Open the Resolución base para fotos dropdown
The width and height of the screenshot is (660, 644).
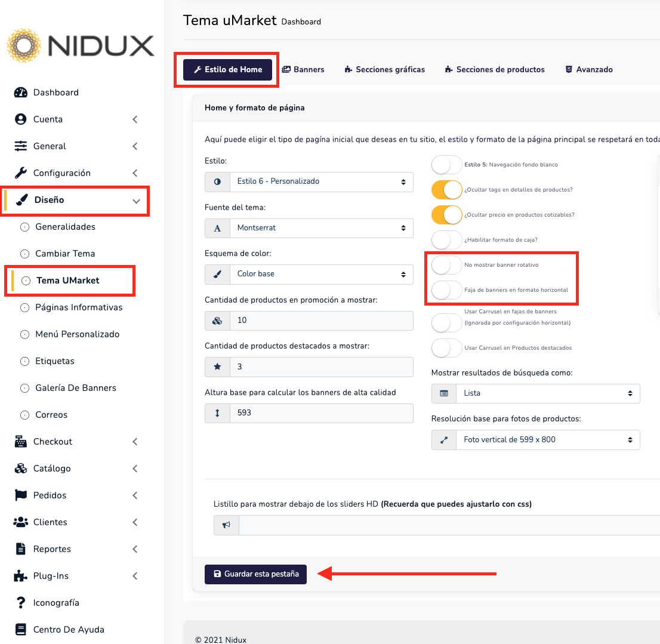coord(548,440)
